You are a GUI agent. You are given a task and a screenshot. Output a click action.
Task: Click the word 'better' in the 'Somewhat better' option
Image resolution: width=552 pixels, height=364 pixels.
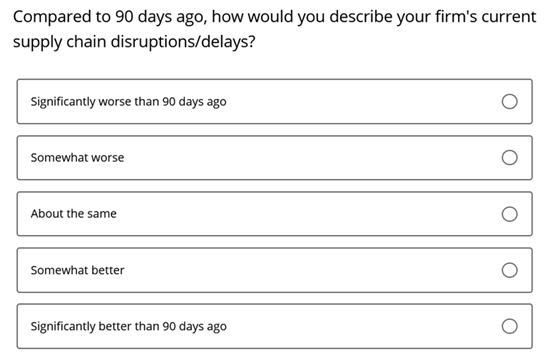(x=108, y=270)
